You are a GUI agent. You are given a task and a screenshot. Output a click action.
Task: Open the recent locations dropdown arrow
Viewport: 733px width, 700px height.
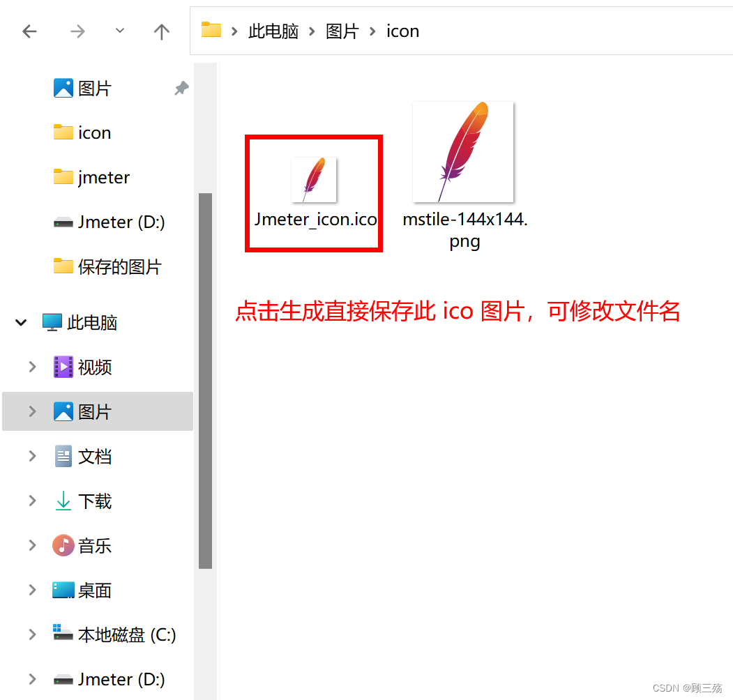[x=120, y=31]
